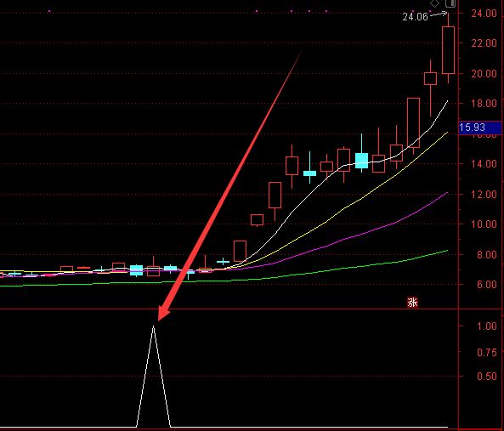The width and height of the screenshot is (504, 431).
Task: Click the peak of the indicator spike
Action: 153,326
